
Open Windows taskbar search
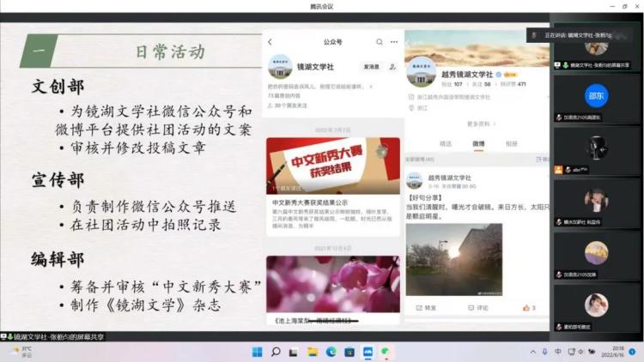[276, 352]
